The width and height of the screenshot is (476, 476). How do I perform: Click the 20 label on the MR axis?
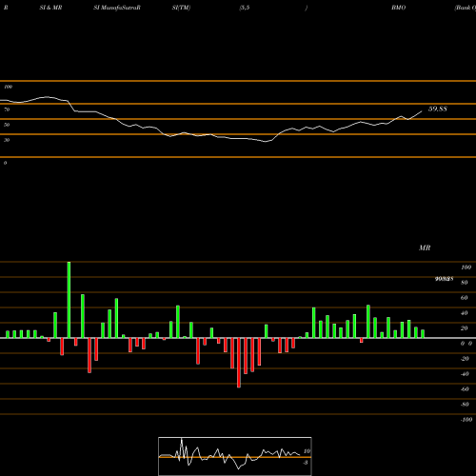pos(465,328)
